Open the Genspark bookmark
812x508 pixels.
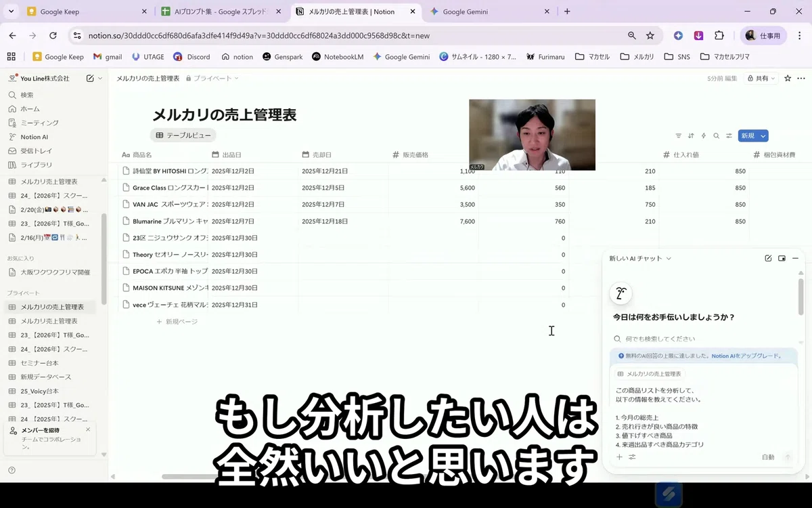(x=283, y=57)
